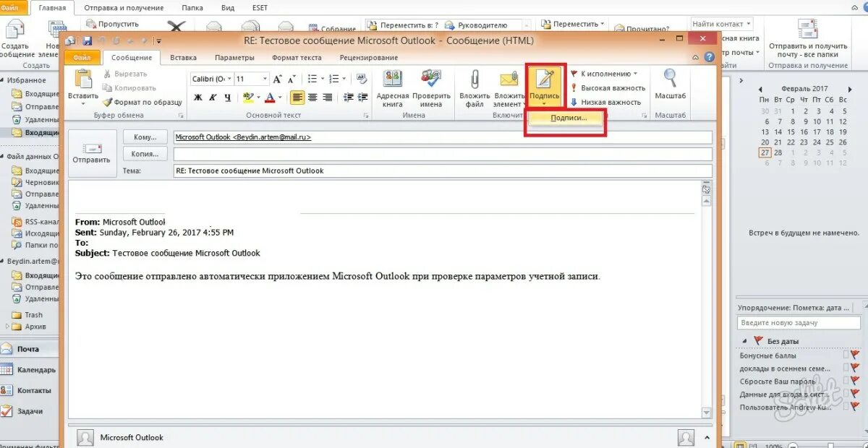This screenshot has width=868, height=448.
Task: Click Вложить элемент attach item
Action: point(509,88)
